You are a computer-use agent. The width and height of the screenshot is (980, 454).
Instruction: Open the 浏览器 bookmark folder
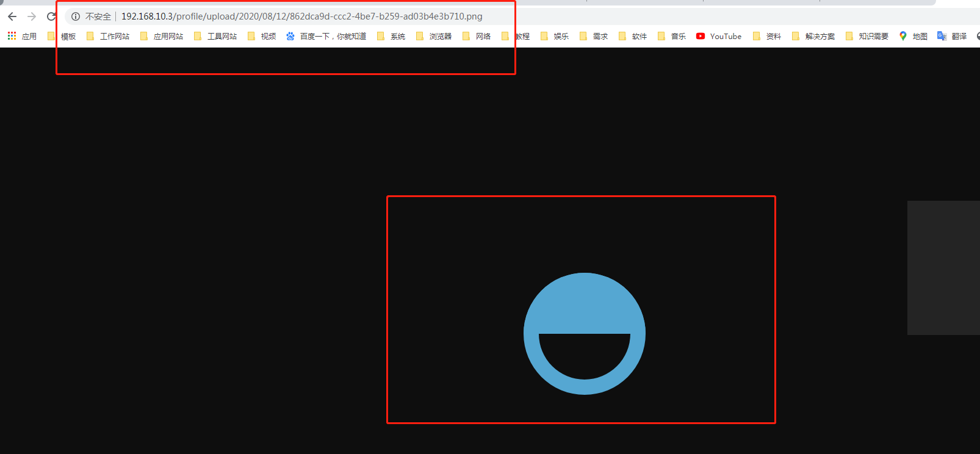coord(434,37)
